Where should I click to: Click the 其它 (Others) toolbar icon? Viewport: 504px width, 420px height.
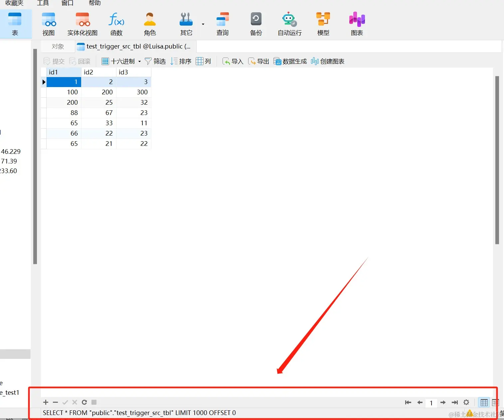coord(186,24)
